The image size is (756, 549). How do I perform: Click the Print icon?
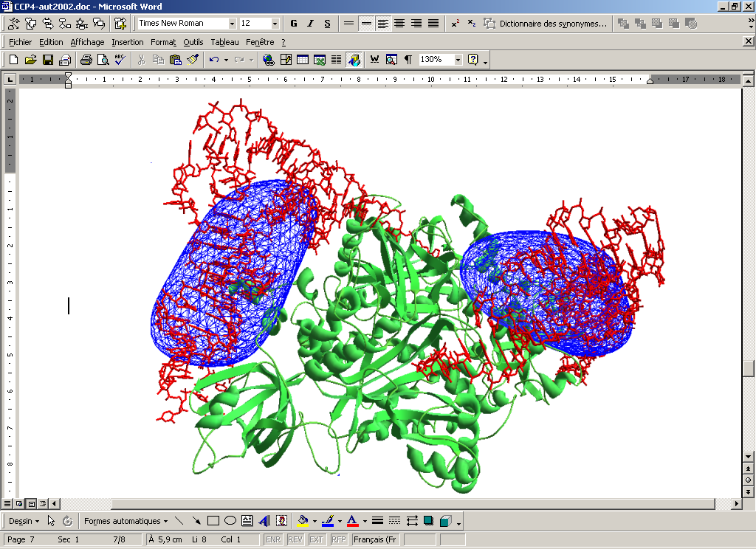pyautogui.click(x=86, y=60)
